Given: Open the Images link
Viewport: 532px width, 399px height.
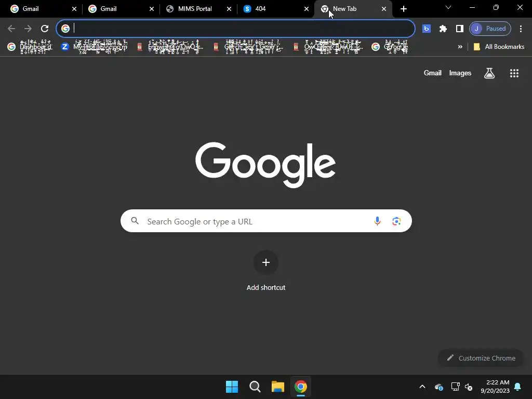Looking at the screenshot, I should [x=460, y=73].
